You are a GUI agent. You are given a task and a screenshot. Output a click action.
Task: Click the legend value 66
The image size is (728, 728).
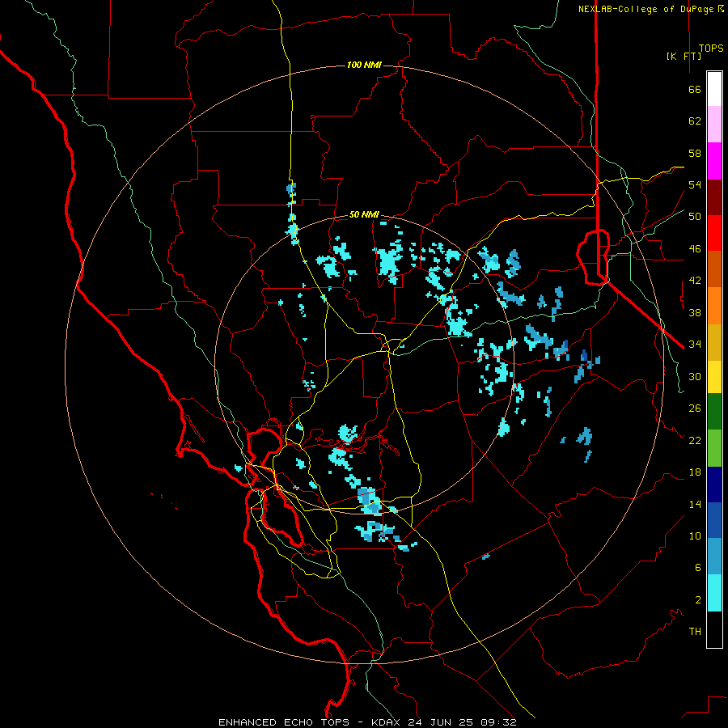click(x=695, y=89)
